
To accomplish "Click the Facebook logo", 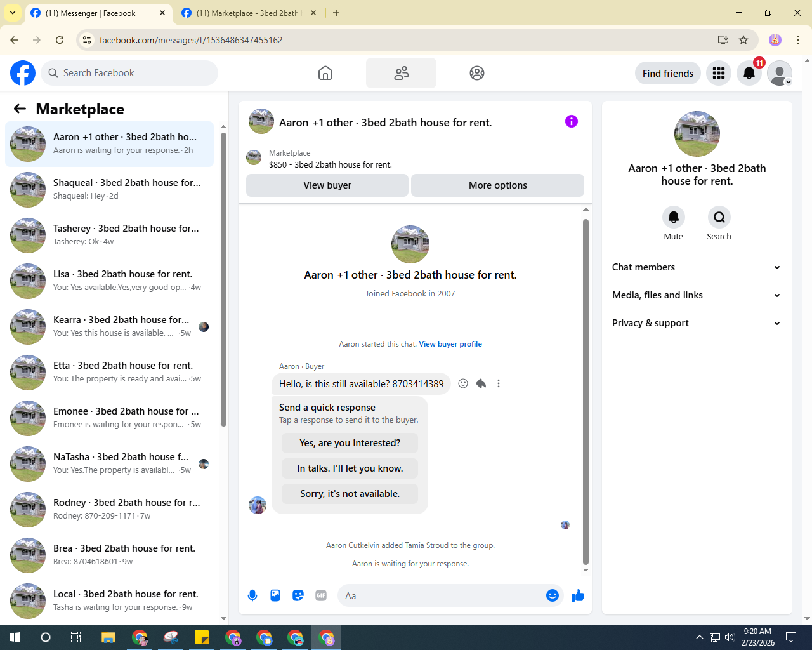I will (x=23, y=73).
